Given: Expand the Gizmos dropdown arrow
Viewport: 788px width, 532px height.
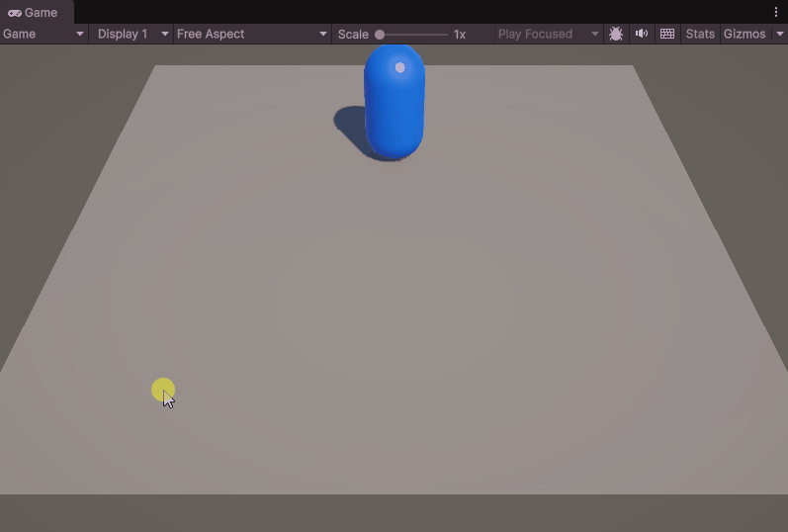Looking at the screenshot, I should tap(779, 35).
